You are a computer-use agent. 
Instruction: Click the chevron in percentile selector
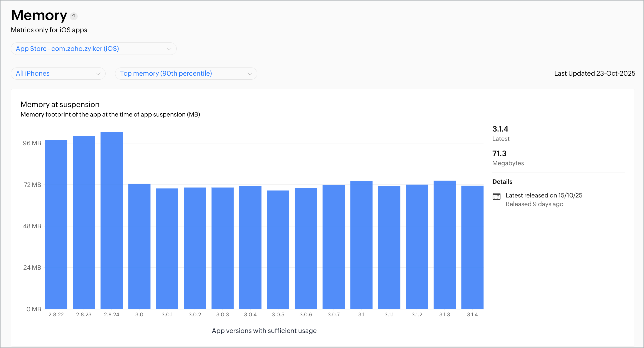[250, 74]
